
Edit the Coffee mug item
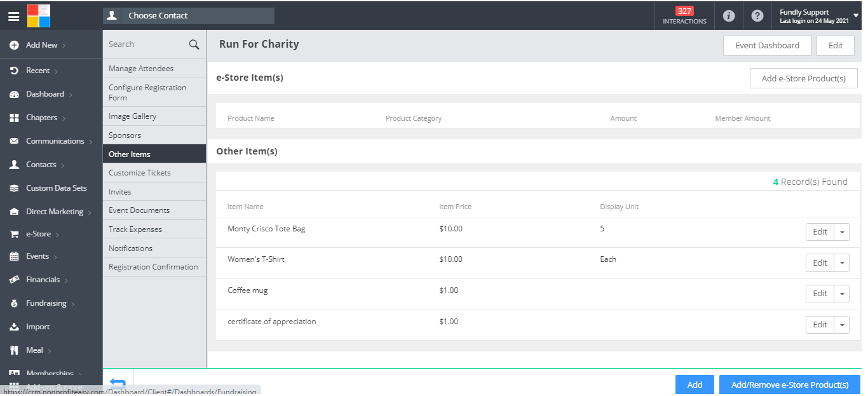click(820, 294)
